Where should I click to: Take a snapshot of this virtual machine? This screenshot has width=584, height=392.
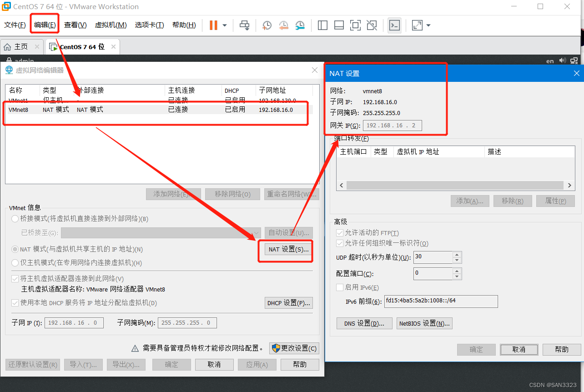[x=267, y=25]
